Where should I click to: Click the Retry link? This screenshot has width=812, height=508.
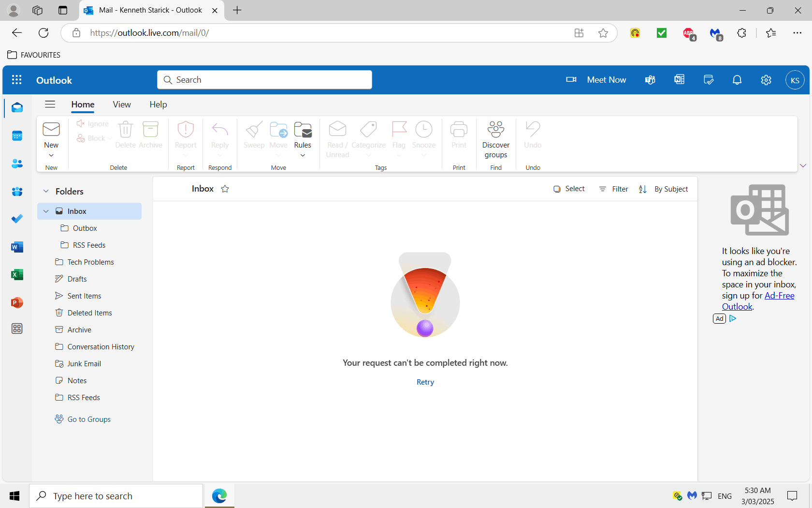pos(425,382)
